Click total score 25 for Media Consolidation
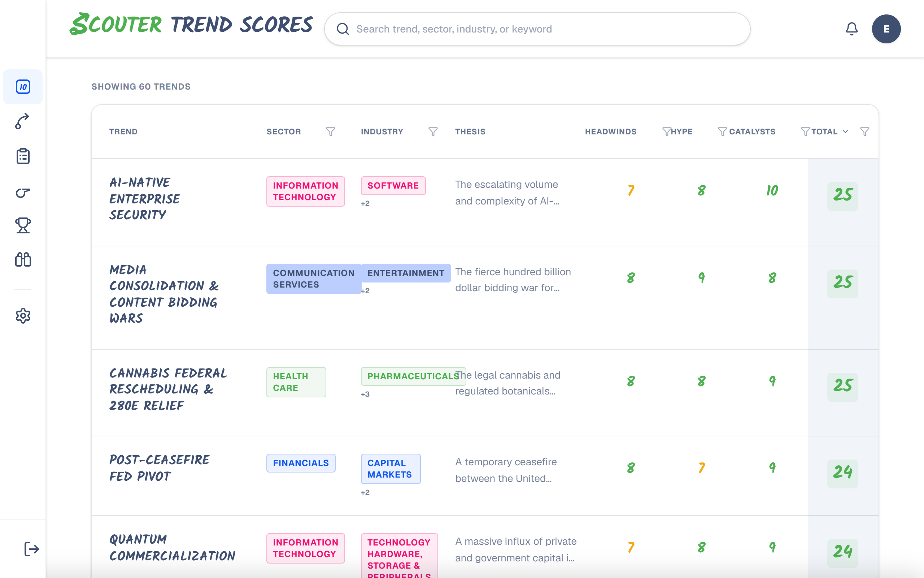The width and height of the screenshot is (924, 578). tap(843, 284)
